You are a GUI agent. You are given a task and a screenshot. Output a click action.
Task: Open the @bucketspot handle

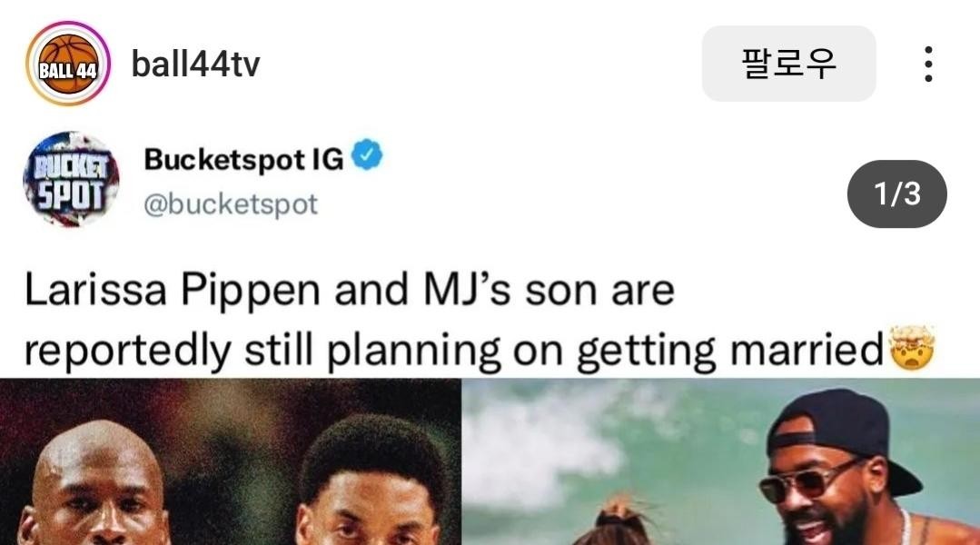[x=231, y=205]
